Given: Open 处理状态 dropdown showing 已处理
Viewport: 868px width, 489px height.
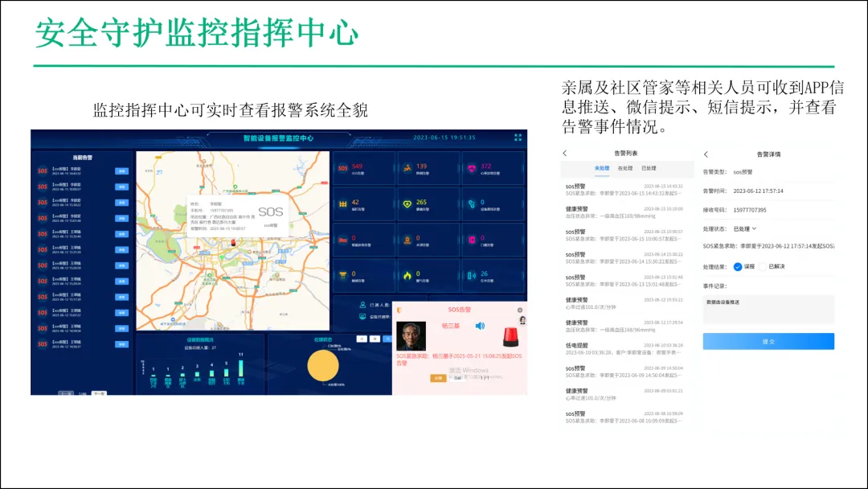Looking at the screenshot, I should (x=744, y=228).
